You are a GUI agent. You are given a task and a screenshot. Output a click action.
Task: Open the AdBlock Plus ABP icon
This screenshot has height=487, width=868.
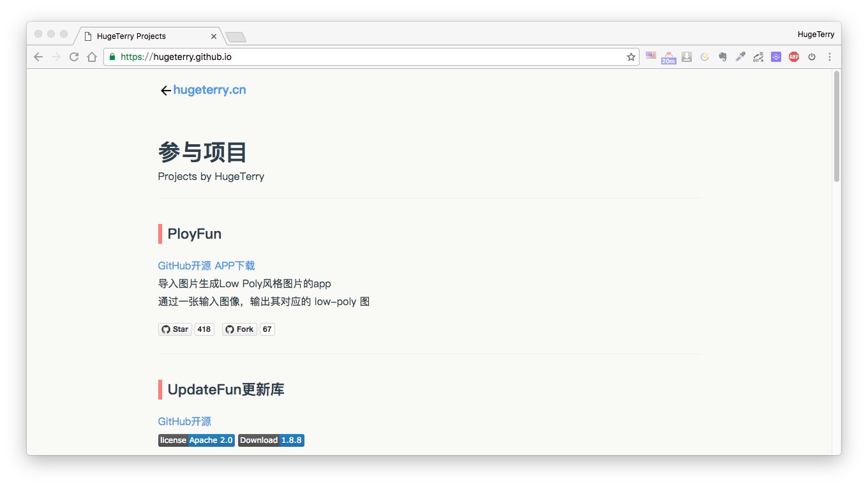(794, 57)
